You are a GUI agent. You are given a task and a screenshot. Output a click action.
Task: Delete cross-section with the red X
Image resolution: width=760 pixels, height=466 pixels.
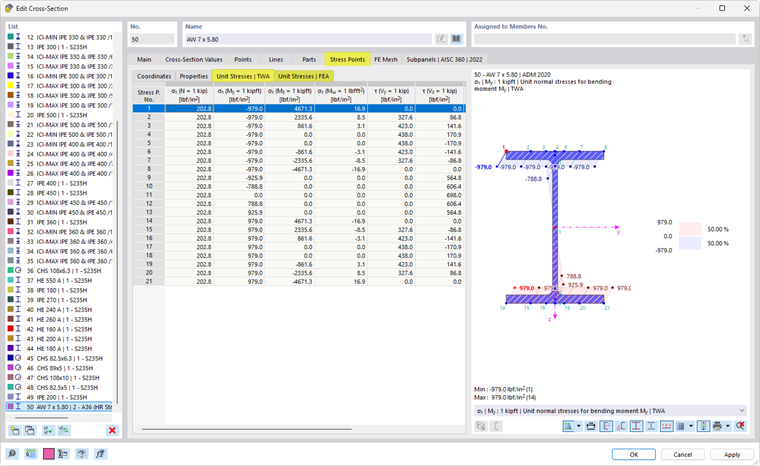pos(112,430)
